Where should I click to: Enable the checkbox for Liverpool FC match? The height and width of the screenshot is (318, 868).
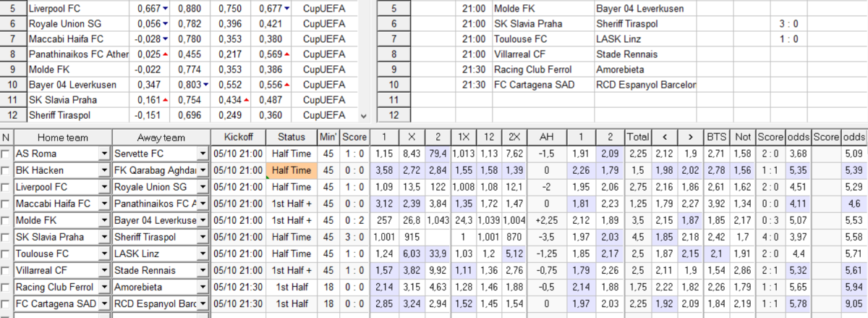7,186
